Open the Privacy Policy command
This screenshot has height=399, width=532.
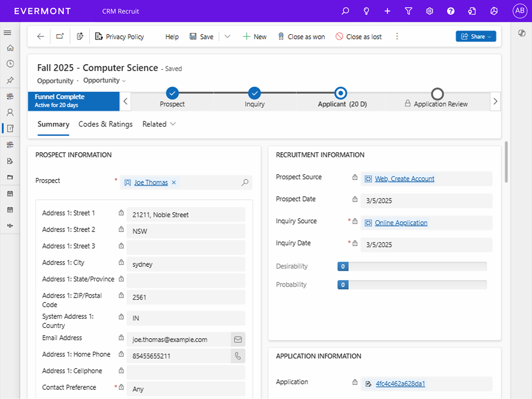120,37
